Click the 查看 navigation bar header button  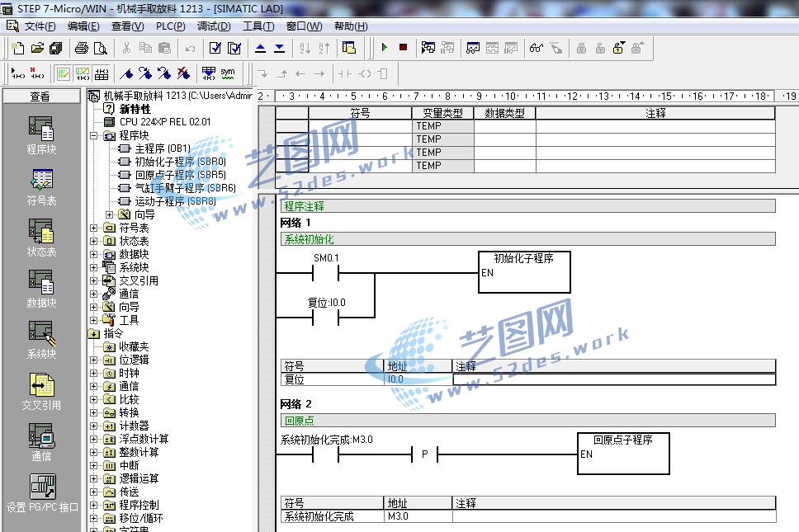[40, 97]
